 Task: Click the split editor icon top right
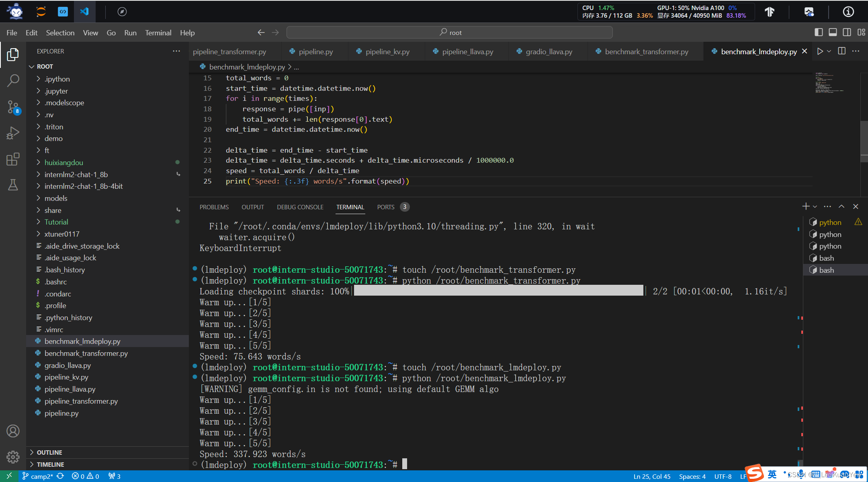point(842,52)
